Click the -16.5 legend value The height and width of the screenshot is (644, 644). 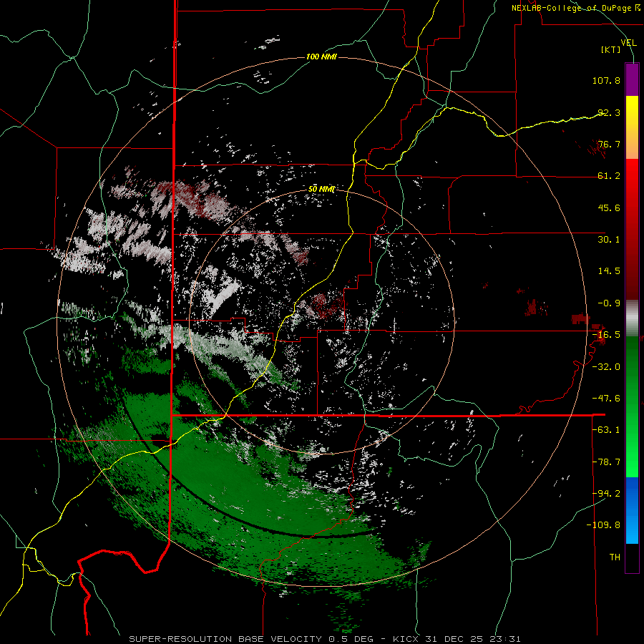(606, 335)
